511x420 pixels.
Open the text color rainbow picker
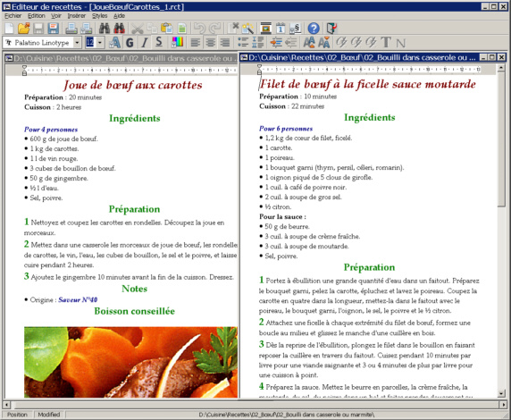tap(177, 42)
